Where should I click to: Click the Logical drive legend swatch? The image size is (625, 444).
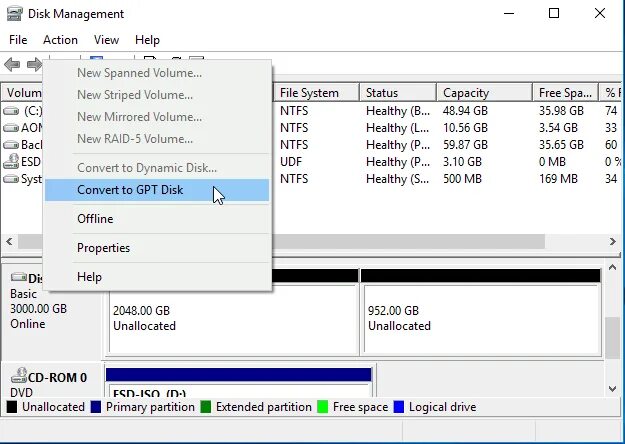click(x=399, y=407)
